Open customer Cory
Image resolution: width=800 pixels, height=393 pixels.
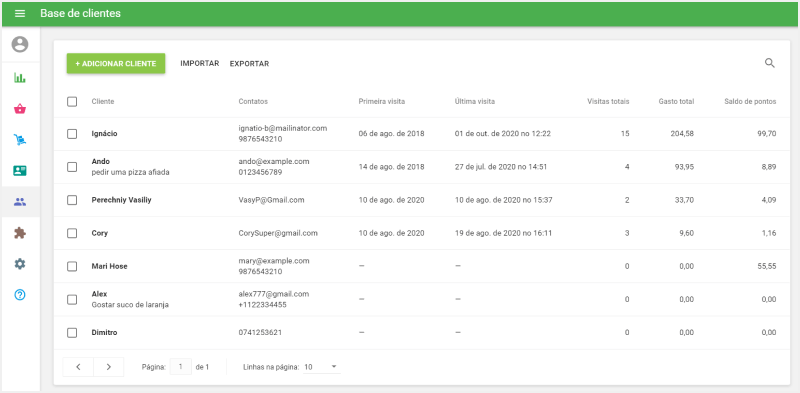coord(99,233)
